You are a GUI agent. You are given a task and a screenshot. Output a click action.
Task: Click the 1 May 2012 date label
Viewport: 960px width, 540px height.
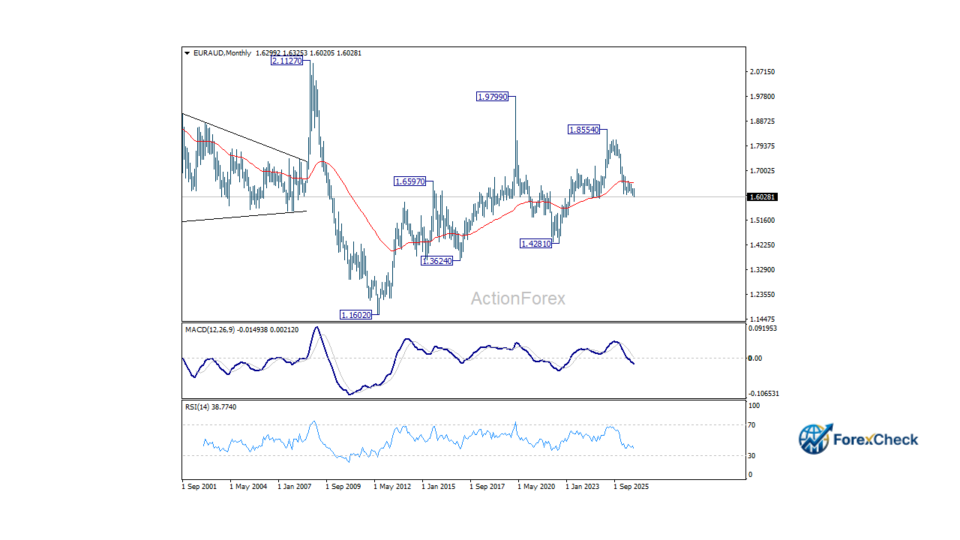click(392, 487)
